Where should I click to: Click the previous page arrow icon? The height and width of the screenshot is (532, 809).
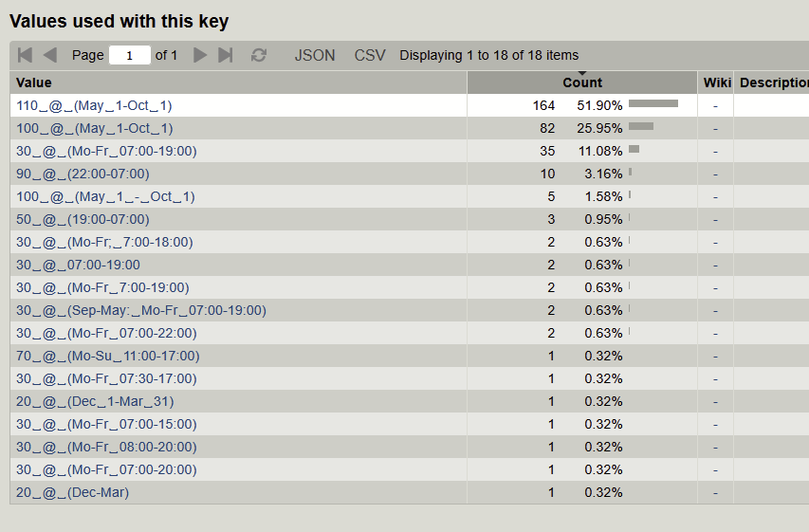click(x=50, y=55)
